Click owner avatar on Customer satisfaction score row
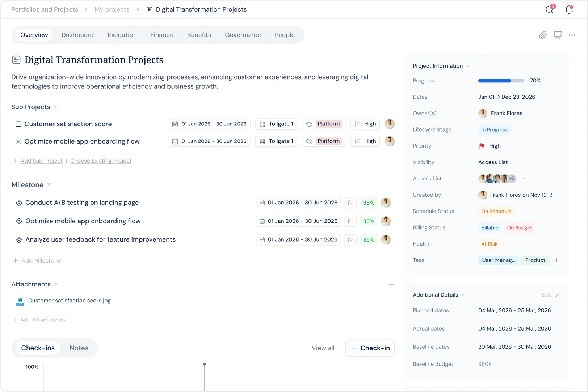Viewport: 588px width, 392px height. click(390, 124)
